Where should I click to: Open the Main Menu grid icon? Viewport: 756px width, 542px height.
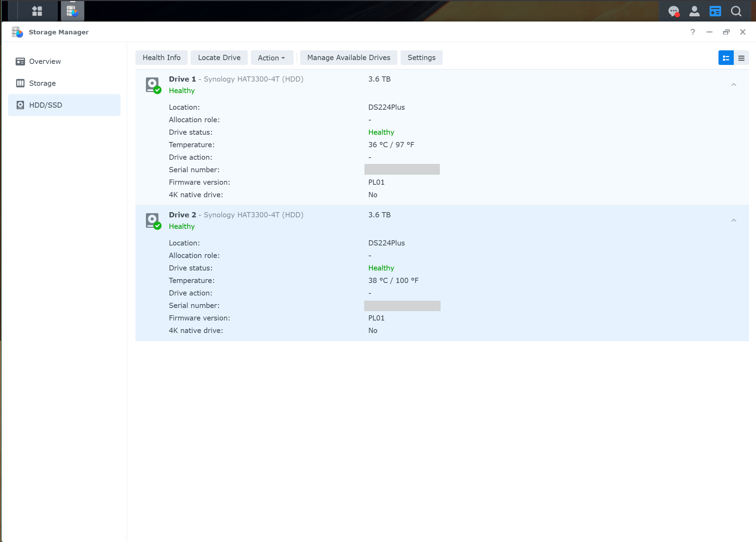pos(37,11)
